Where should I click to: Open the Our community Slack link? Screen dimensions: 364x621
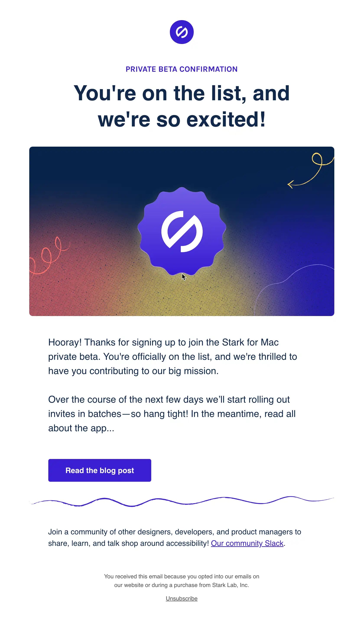click(x=247, y=543)
